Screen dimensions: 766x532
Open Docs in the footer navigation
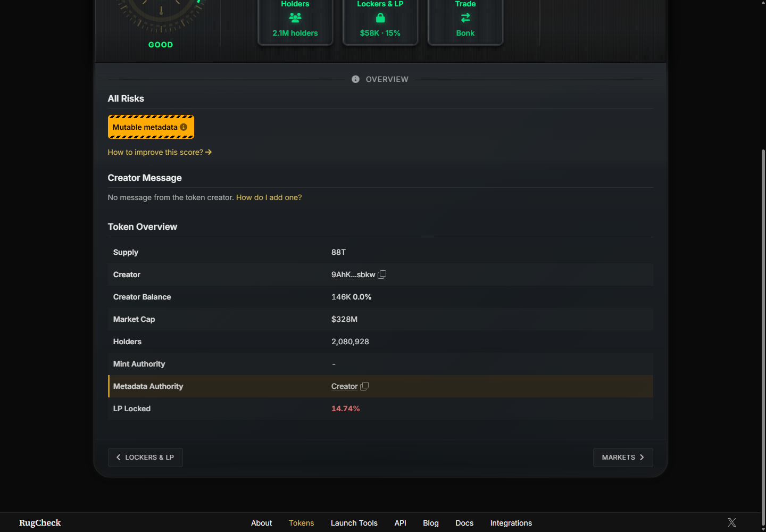(464, 523)
